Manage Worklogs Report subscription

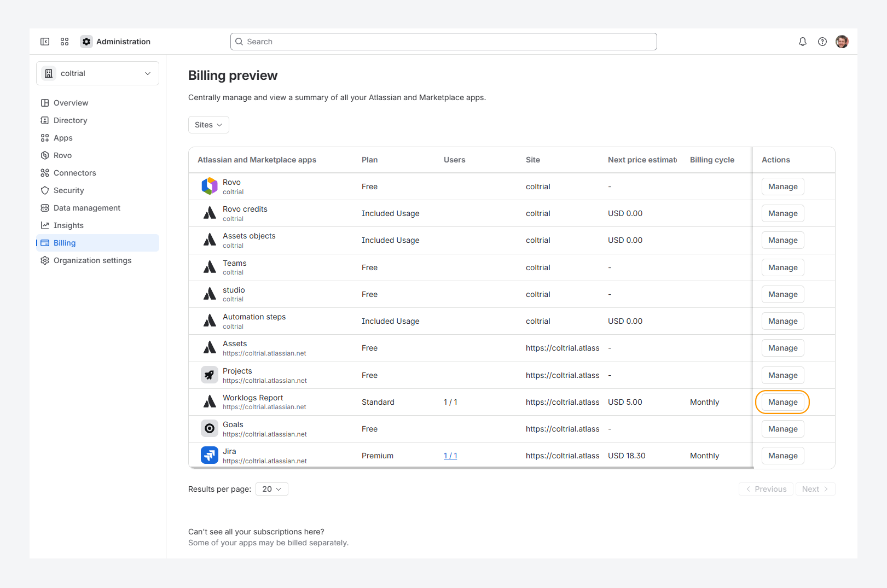783,402
